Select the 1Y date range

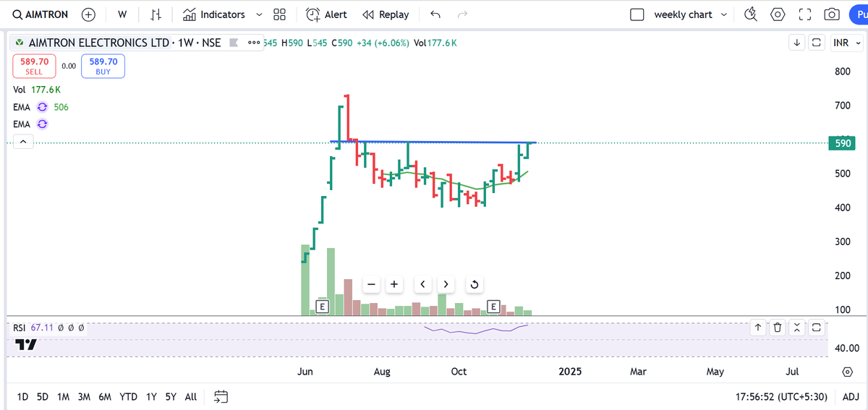click(x=151, y=396)
